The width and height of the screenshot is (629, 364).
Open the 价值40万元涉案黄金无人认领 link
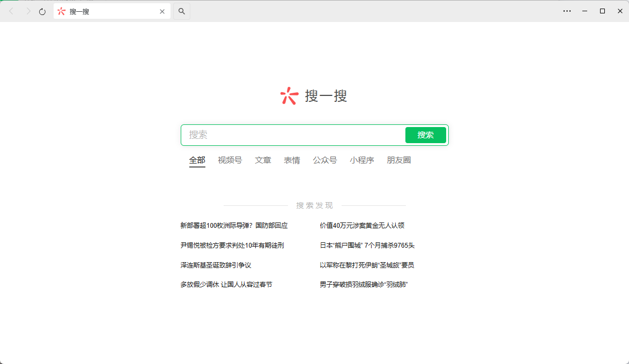point(362,226)
